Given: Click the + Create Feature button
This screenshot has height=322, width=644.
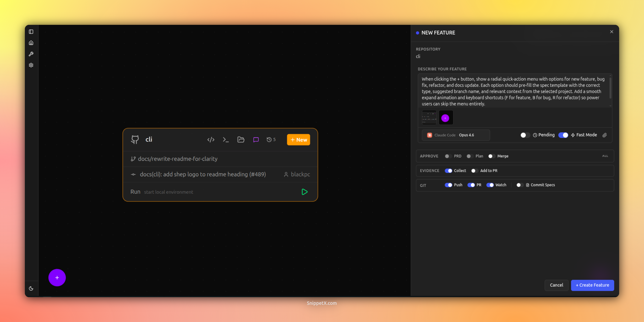Looking at the screenshot, I should pos(592,285).
